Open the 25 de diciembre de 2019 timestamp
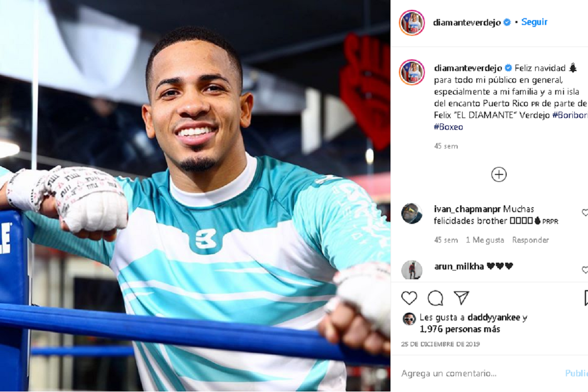Screen dimensions: 588x392 point(441,344)
